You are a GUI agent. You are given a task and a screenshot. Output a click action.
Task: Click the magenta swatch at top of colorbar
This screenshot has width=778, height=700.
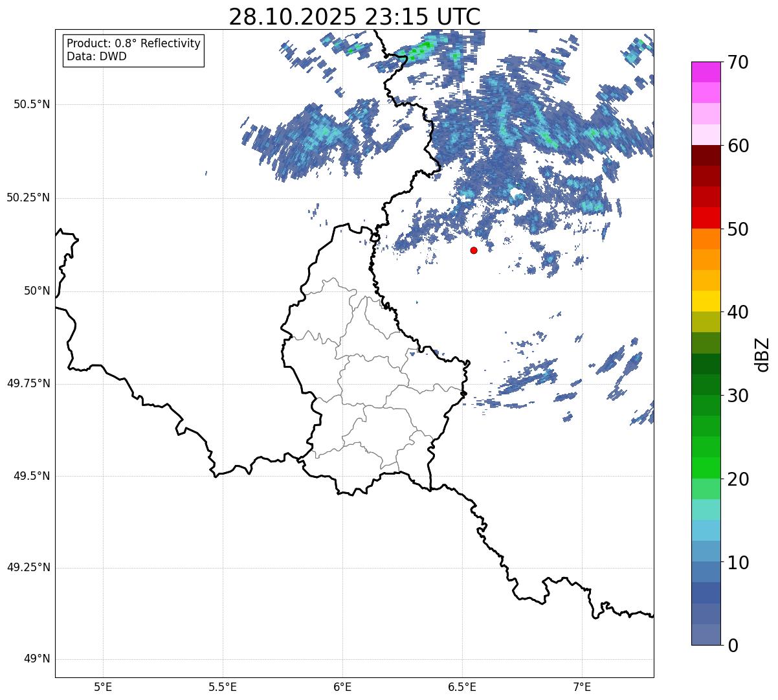(x=706, y=72)
